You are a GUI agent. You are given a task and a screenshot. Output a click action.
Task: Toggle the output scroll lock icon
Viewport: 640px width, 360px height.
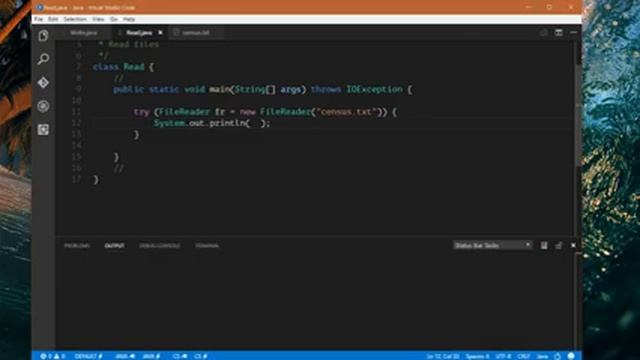click(x=558, y=245)
